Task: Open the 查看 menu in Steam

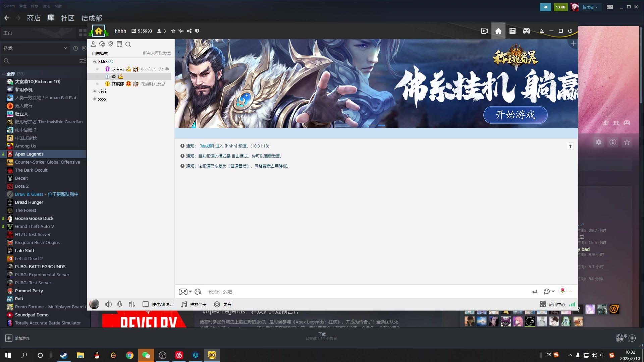Action: coord(23,6)
